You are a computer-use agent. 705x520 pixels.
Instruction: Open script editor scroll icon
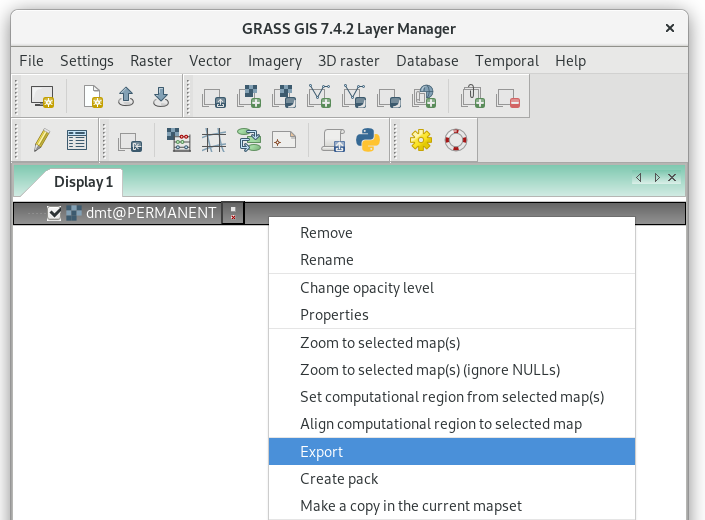click(334, 140)
